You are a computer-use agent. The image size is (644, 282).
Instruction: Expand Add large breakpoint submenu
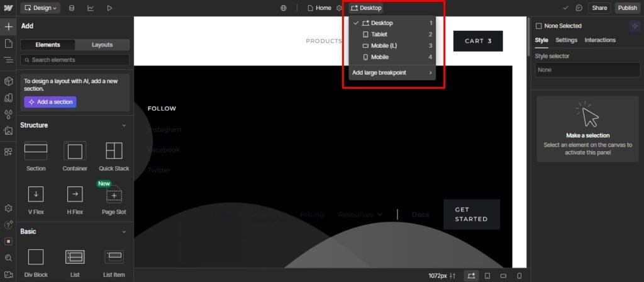[x=392, y=73]
